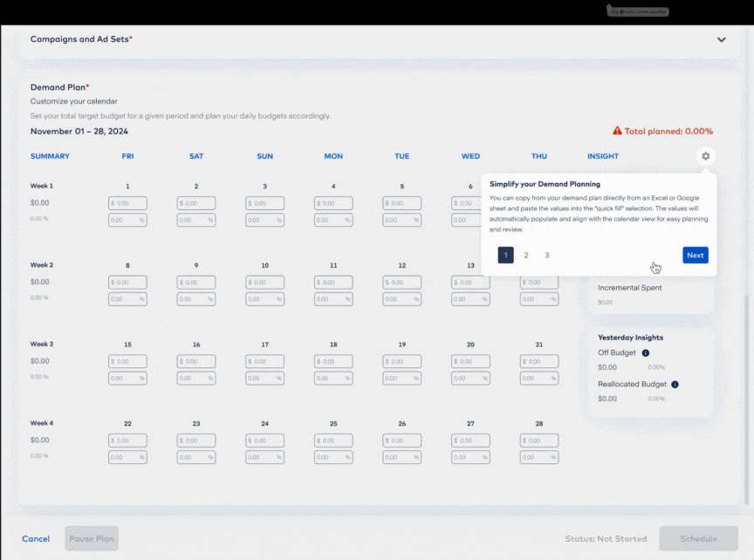The height and width of the screenshot is (560, 754).
Task: Click the dollar input for day 21
Action: pos(539,361)
